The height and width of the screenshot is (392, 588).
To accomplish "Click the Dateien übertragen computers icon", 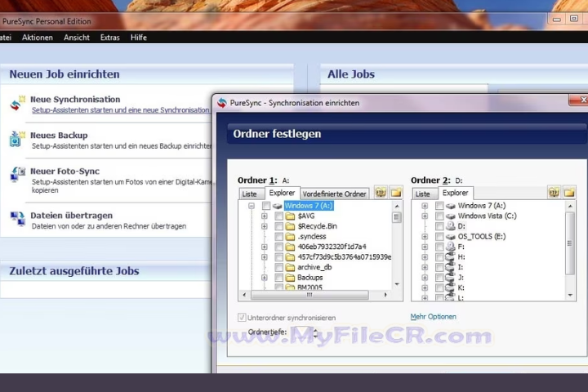I will (x=17, y=219).
